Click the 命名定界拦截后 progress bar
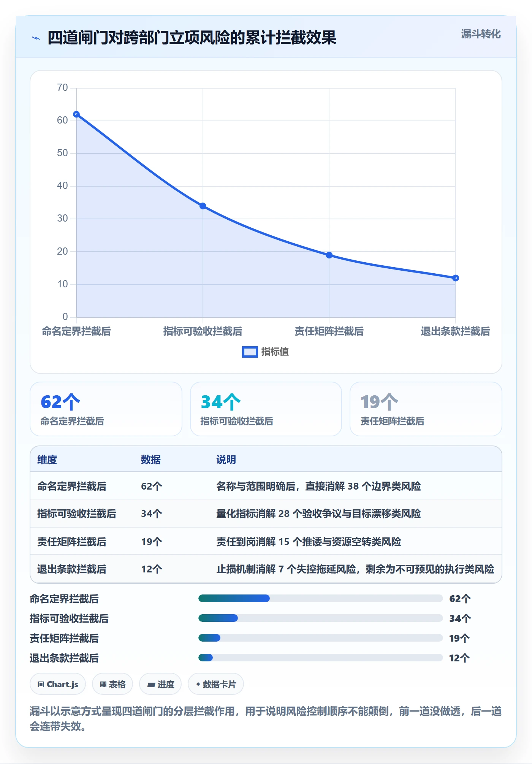 320,598
